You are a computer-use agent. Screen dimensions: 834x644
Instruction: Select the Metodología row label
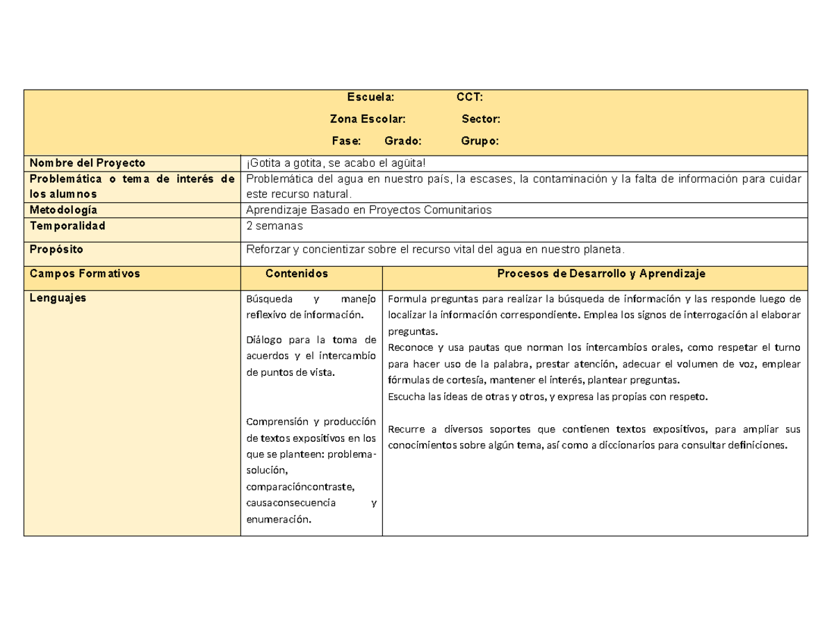[132, 210]
